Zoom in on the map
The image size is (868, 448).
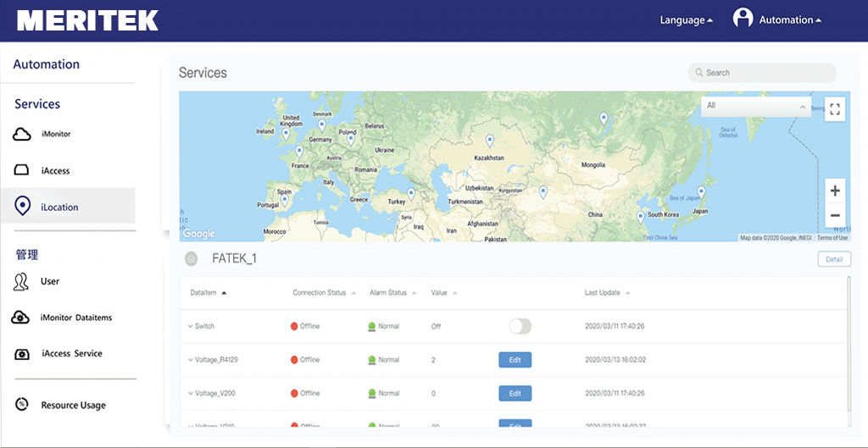pyautogui.click(x=835, y=191)
